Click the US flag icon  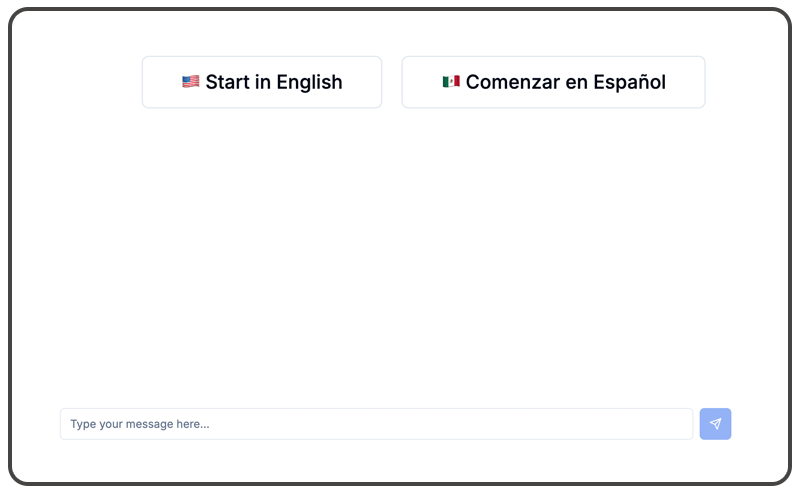[191, 82]
